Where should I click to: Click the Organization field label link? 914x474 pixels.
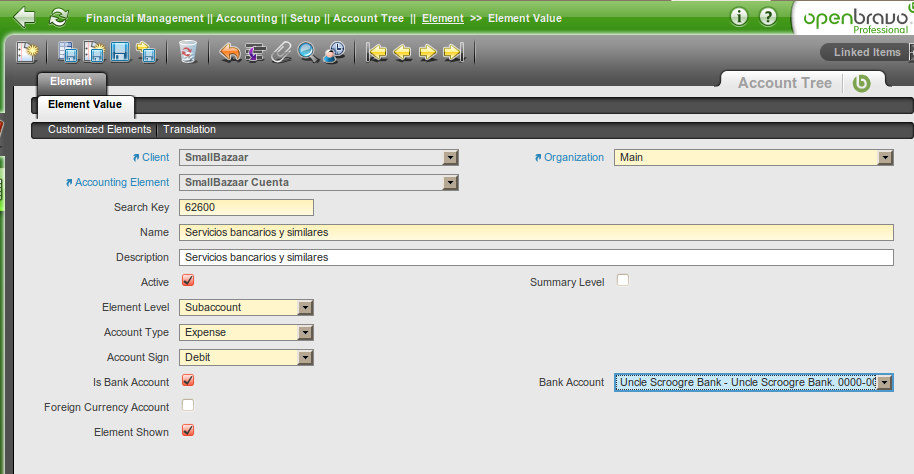[574, 157]
